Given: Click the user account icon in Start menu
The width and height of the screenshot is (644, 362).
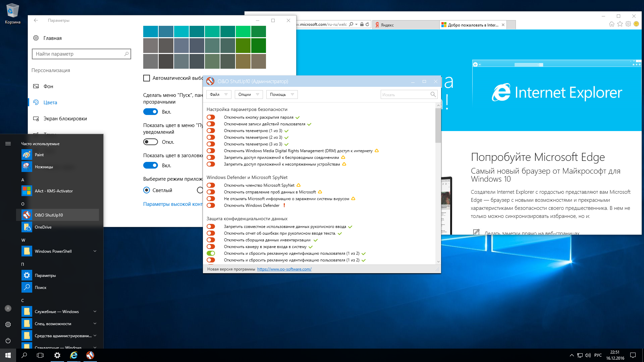Looking at the screenshot, I should 8,308.
